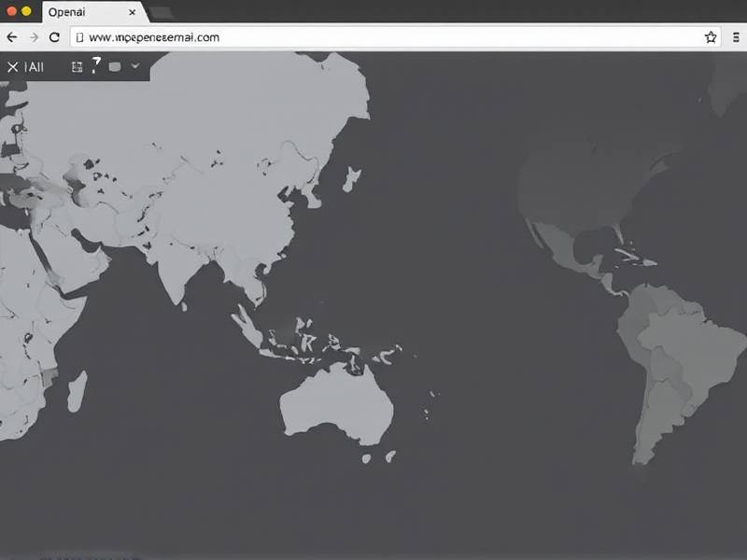This screenshot has height=560, width=747.
Task: Expand the chevron dropdown in map toolbar
Action: tap(135, 66)
